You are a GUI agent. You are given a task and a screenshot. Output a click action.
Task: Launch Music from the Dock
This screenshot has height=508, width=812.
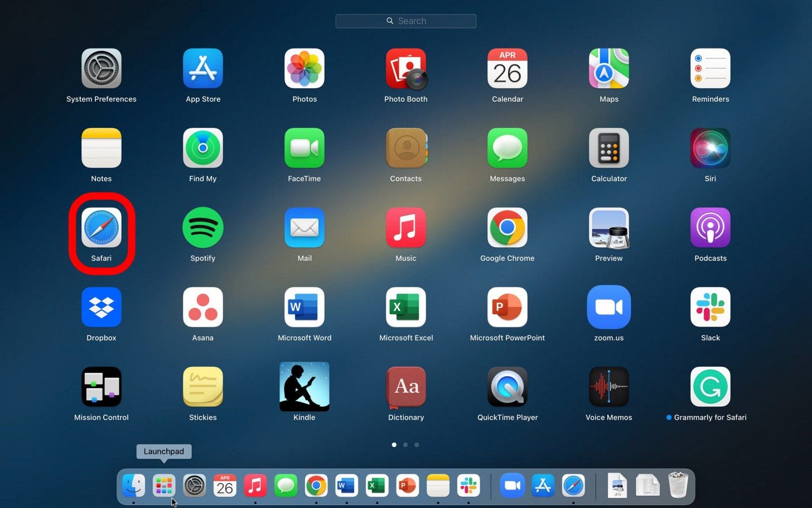(x=255, y=486)
